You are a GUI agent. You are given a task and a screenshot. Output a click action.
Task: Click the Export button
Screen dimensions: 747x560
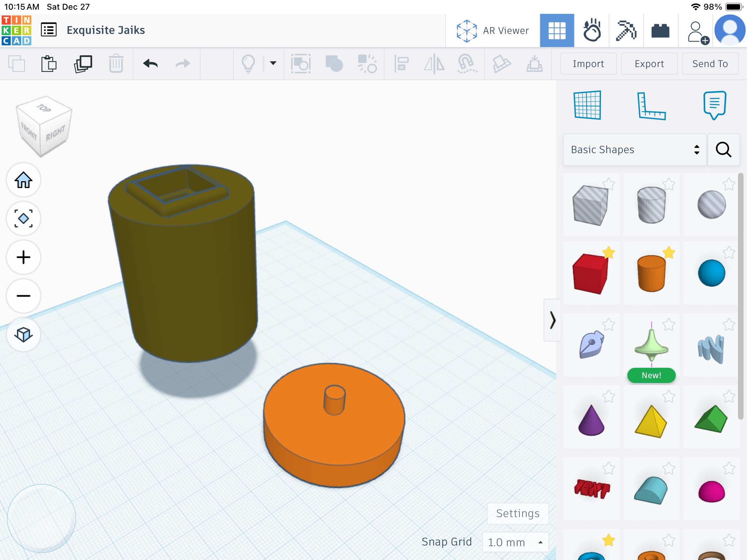point(649,64)
